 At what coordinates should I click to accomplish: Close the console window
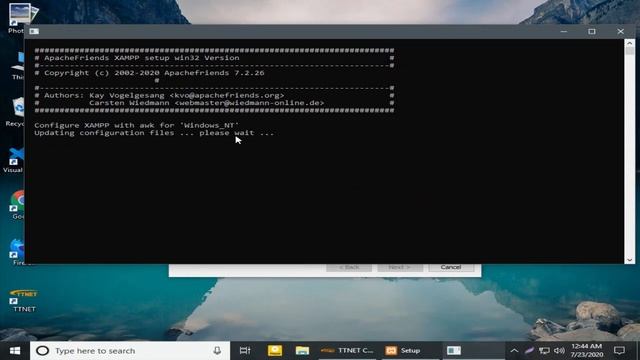(620, 31)
